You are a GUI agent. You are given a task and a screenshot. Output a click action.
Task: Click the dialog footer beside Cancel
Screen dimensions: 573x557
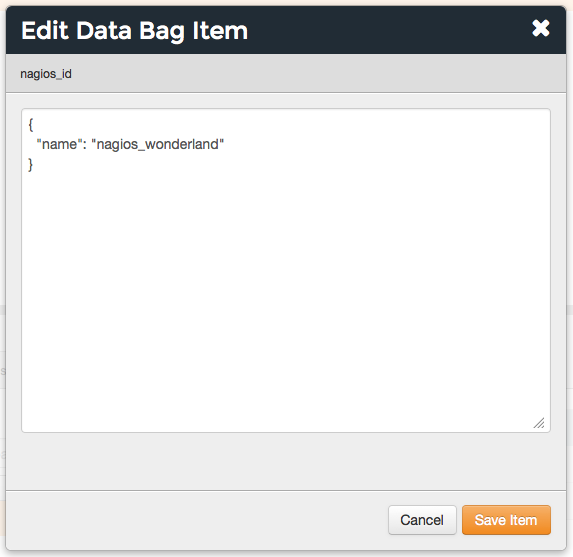pos(197,520)
